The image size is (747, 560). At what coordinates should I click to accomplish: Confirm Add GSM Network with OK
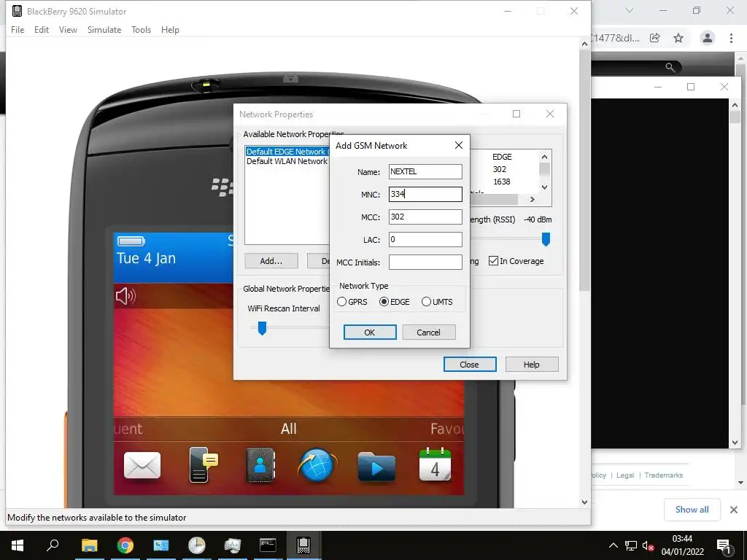coord(370,332)
